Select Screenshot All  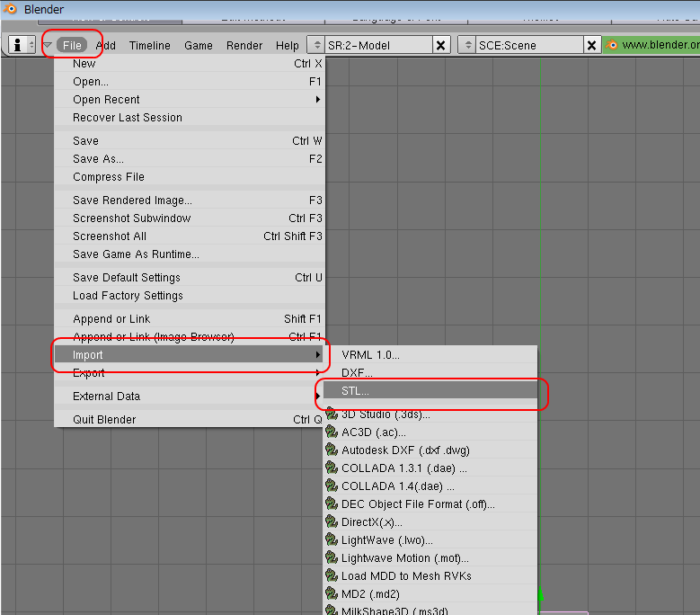coord(190,236)
